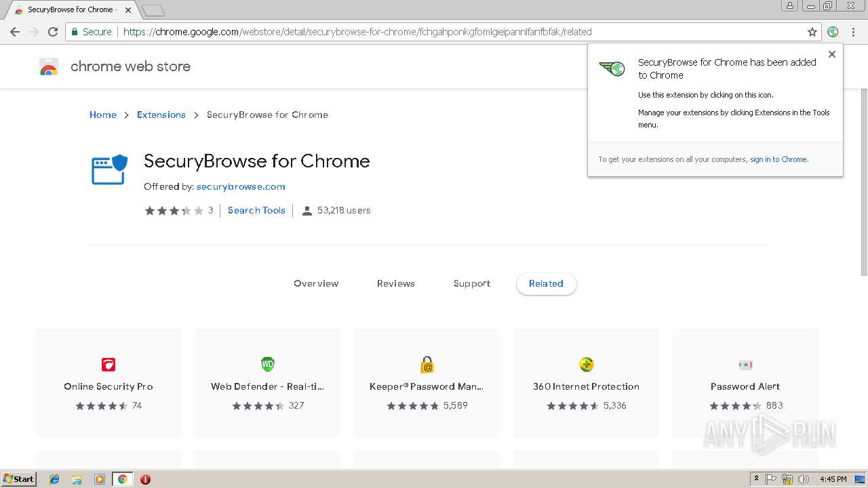Show hidden system tray icons

click(756, 479)
